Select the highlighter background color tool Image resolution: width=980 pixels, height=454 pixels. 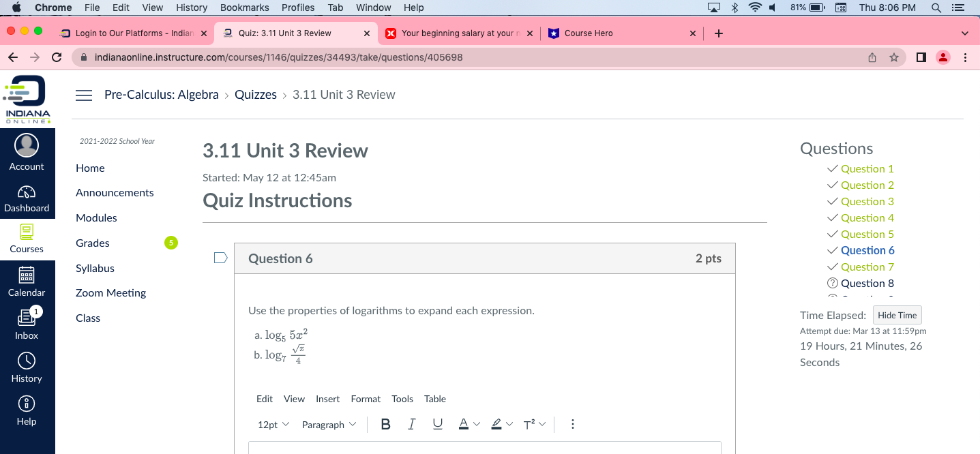pos(496,424)
